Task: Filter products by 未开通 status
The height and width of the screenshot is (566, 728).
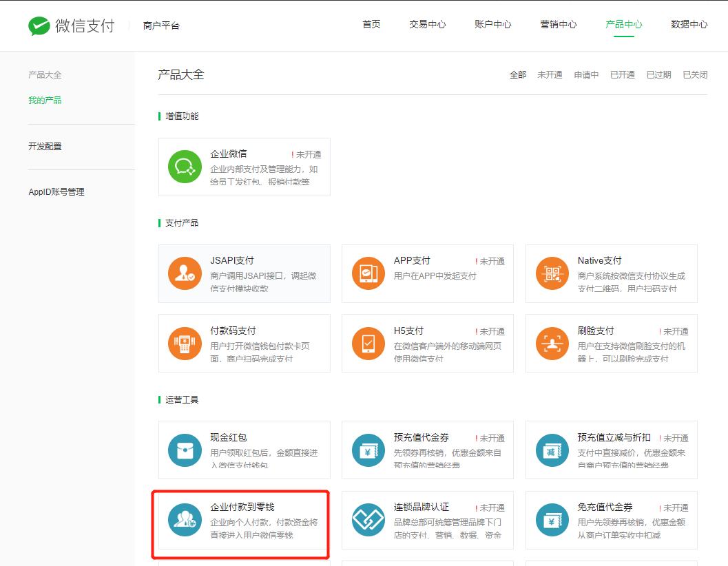Action: point(550,75)
